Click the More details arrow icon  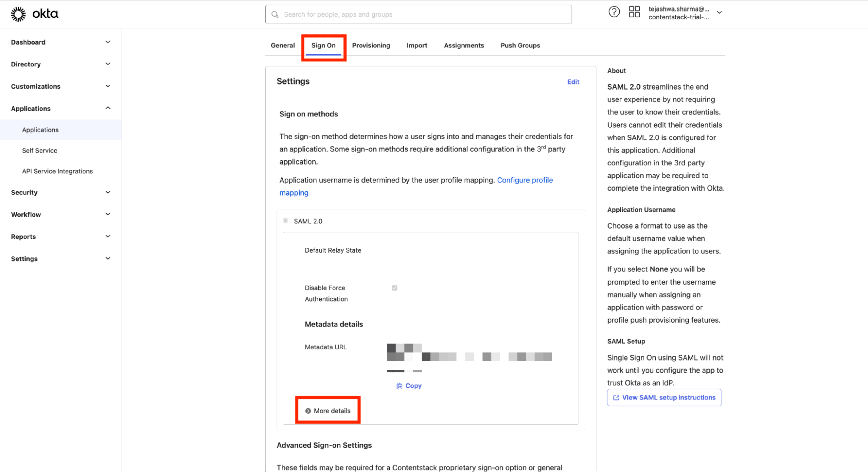pyautogui.click(x=308, y=411)
